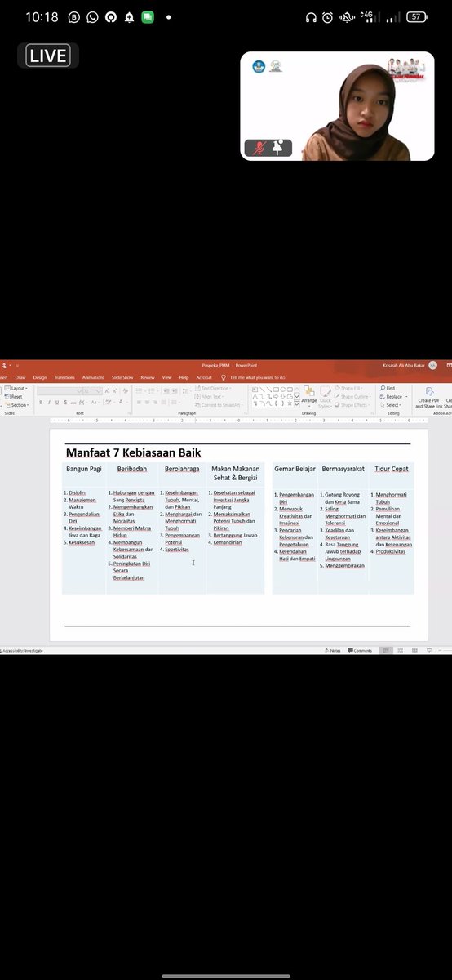Screen dimensions: 452x980
Task: Toggle the Notes pane in the status bar
Action: click(331, 651)
